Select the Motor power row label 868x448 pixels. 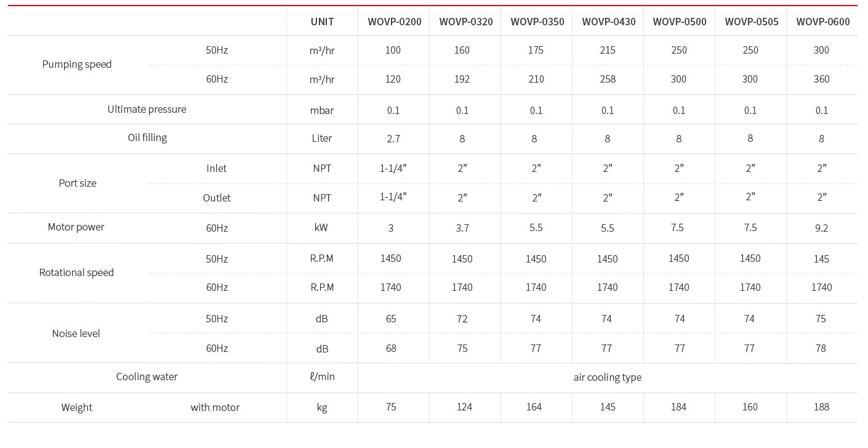point(76,227)
